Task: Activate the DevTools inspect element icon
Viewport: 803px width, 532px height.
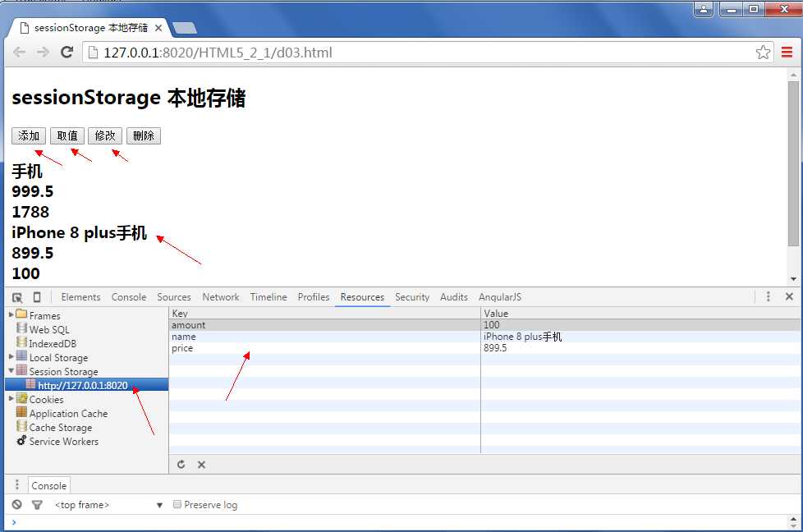Action: pyautogui.click(x=17, y=297)
